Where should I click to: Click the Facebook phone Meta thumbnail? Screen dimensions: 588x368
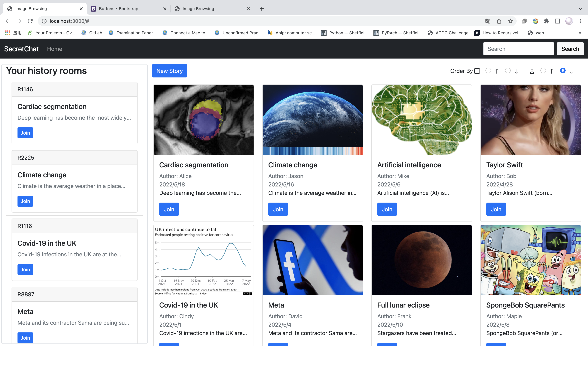(313, 260)
